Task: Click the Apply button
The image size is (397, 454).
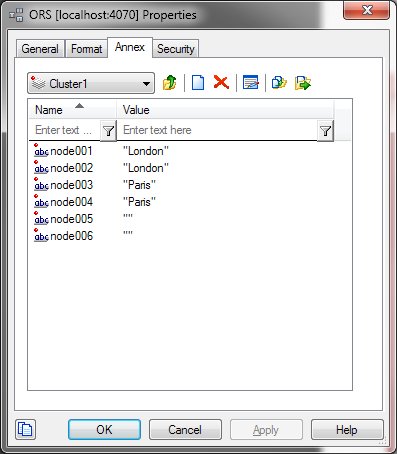Action: [266, 429]
